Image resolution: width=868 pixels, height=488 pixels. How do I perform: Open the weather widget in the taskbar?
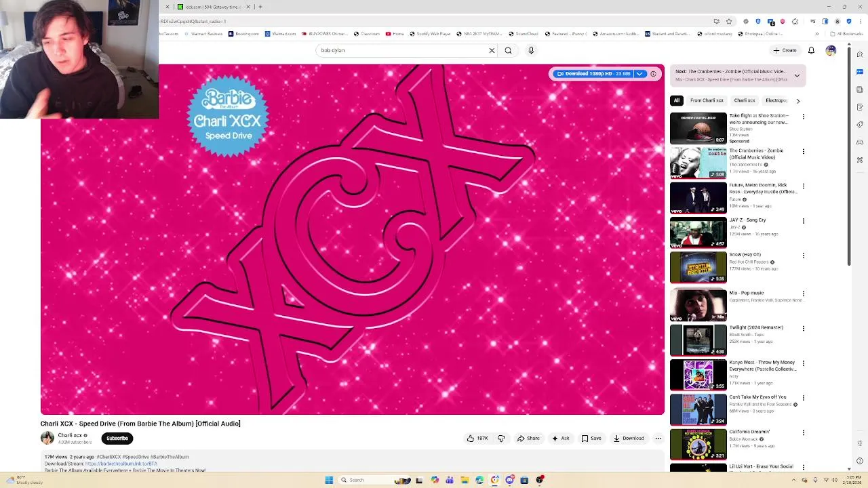point(24,480)
